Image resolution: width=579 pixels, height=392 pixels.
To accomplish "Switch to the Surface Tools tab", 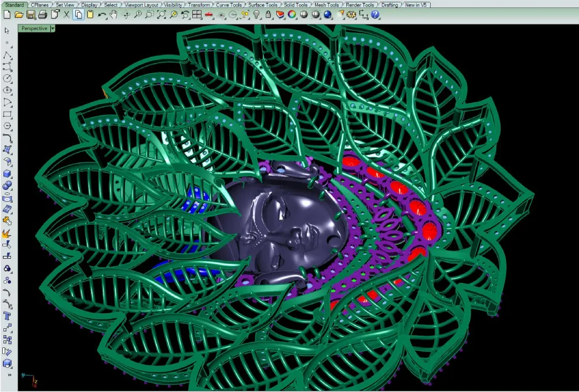I will tap(262, 5).
